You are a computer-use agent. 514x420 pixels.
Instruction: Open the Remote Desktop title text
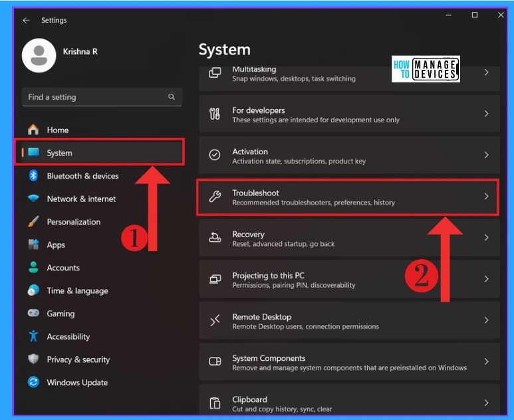point(262,317)
